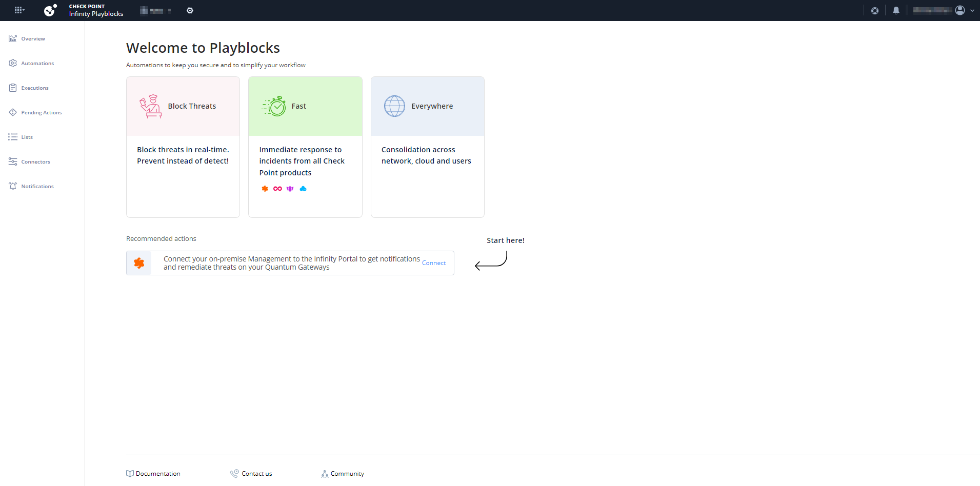This screenshot has width=980, height=486.
Task: Click the on-premise Management recommendation text
Action: (x=292, y=263)
